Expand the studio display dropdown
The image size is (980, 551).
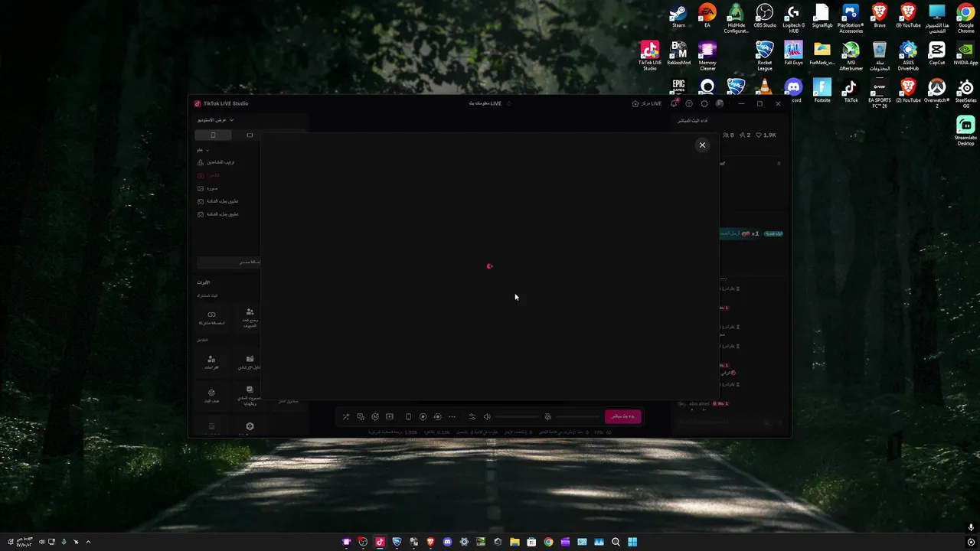(216, 120)
